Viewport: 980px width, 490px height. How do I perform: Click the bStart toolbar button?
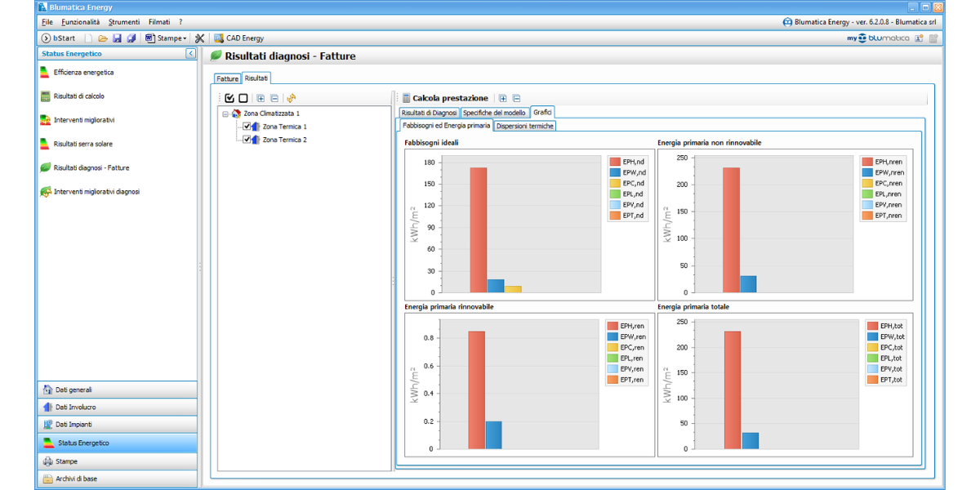tap(58, 38)
